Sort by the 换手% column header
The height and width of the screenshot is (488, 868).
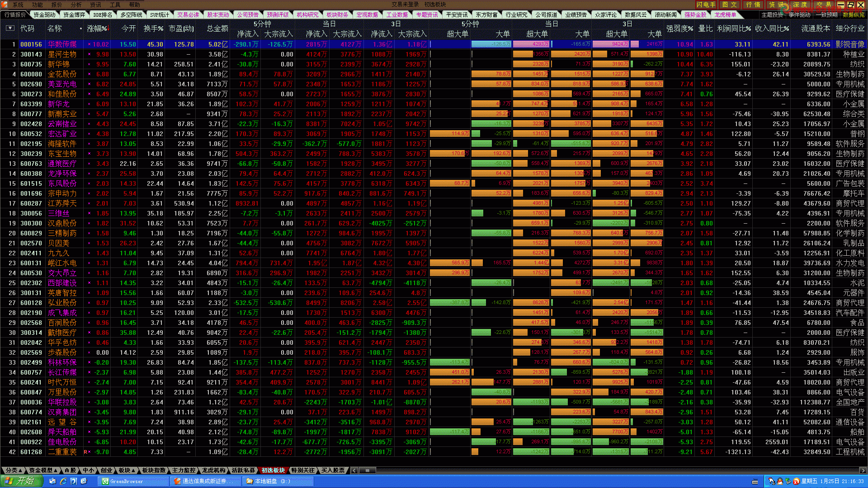(x=153, y=28)
